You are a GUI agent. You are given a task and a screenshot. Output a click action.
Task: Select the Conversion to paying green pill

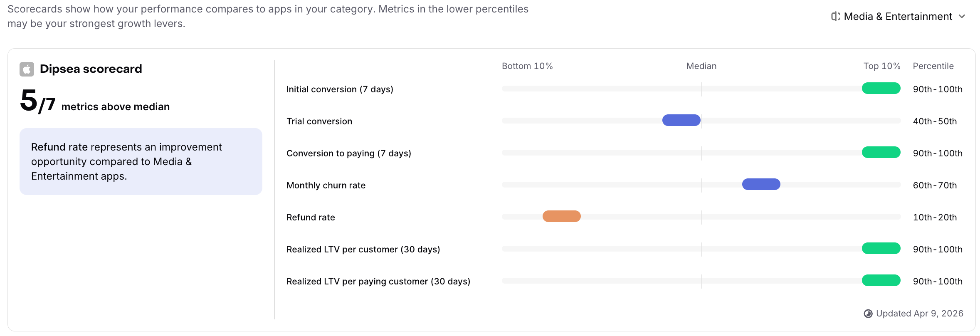coord(880,152)
